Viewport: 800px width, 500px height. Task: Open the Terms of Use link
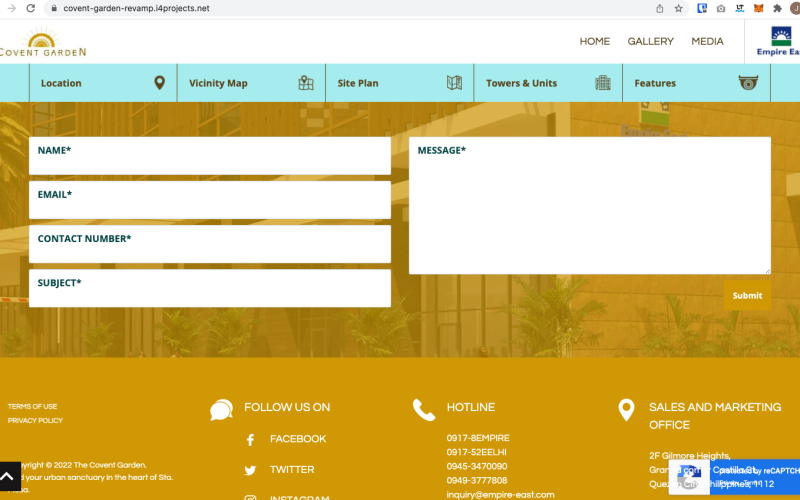coord(33,407)
